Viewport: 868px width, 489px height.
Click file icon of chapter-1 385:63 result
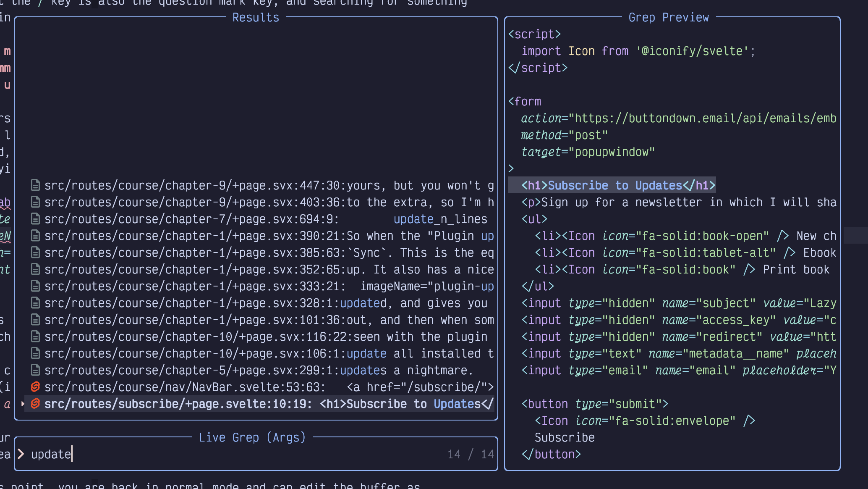(x=36, y=252)
